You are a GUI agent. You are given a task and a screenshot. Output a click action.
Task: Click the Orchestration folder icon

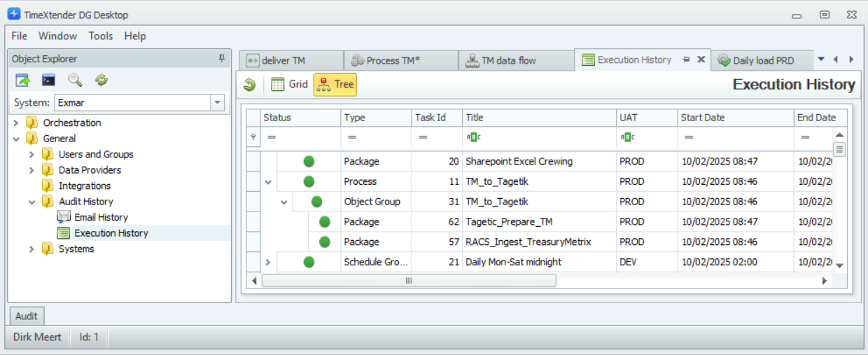pyautogui.click(x=32, y=123)
